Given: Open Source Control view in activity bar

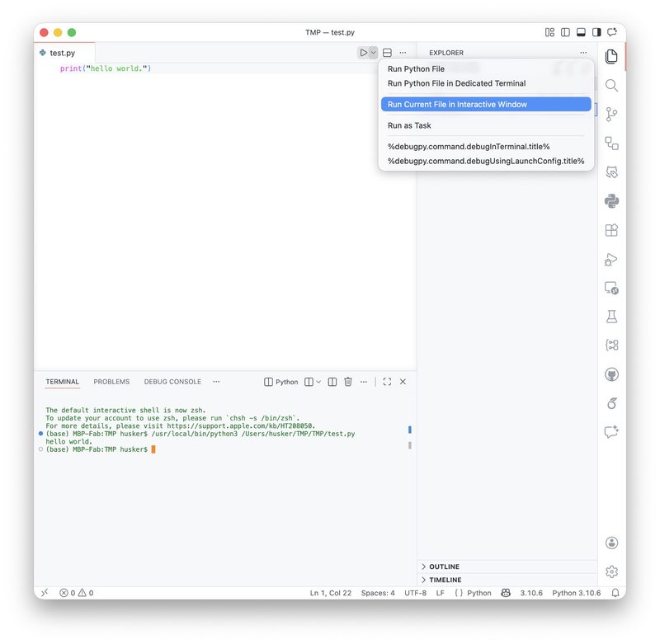Looking at the screenshot, I should coord(611,115).
